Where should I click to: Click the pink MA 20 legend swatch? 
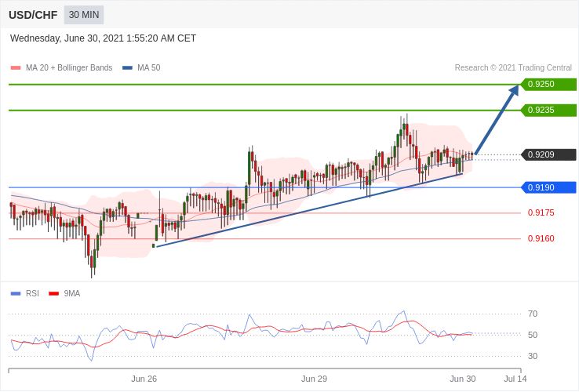[x=16, y=68]
